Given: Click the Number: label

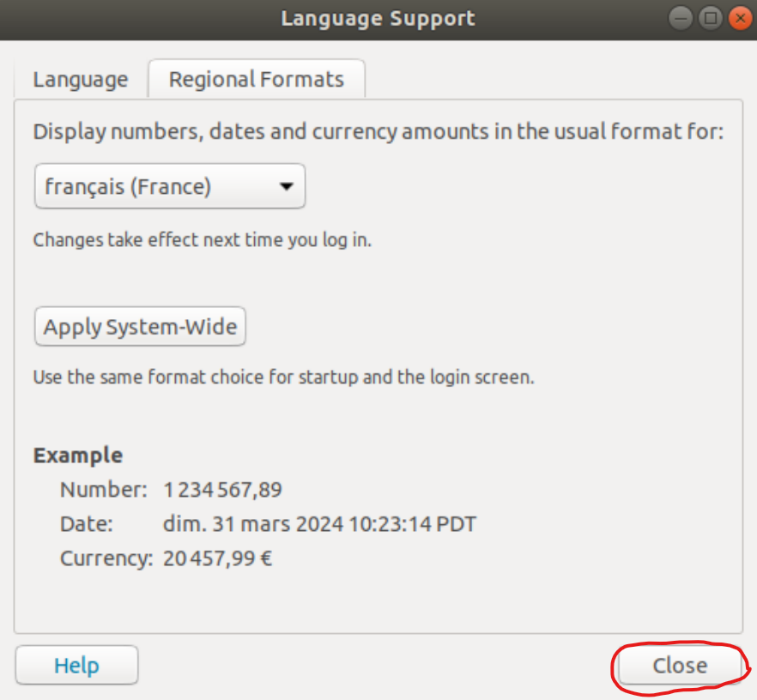Looking at the screenshot, I should [x=104, y=491].
